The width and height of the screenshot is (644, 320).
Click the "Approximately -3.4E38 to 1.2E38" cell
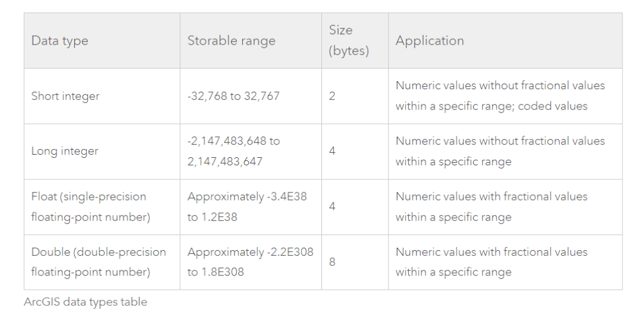(x=247, y=207)
